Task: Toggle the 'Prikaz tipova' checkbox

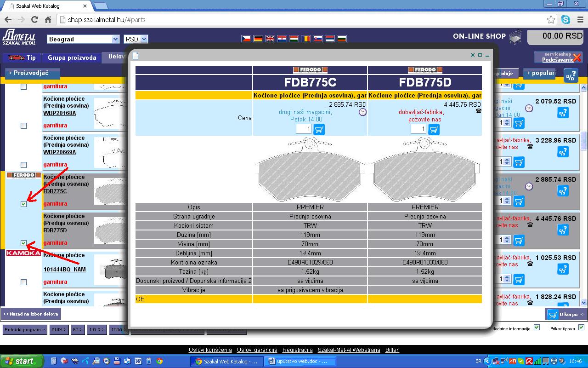Action: coord(581,328)
